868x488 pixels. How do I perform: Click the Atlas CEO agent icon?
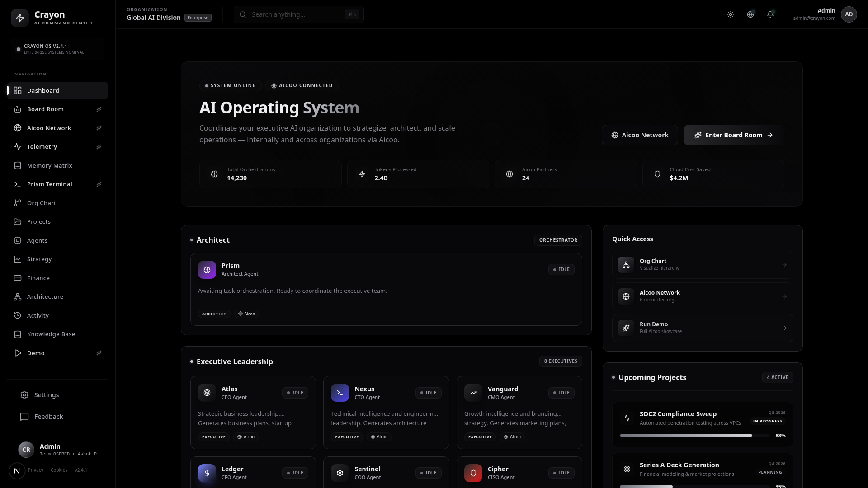(207, 393)
